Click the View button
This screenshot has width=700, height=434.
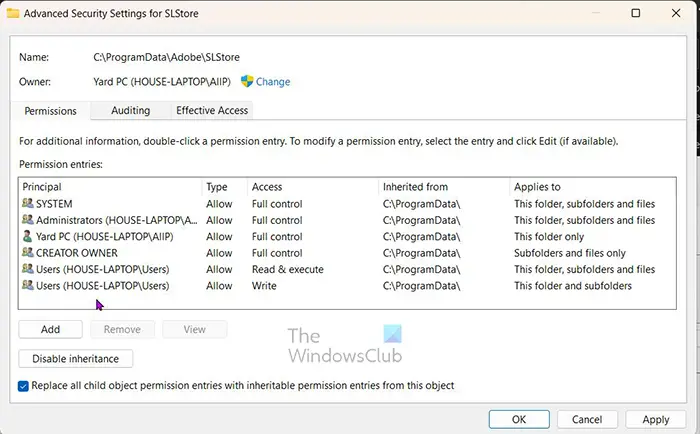tap(195, 330)
